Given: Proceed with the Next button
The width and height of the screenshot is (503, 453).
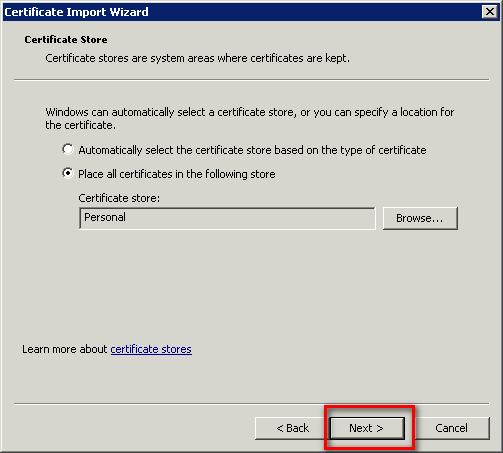Looking at the screenshot, I should 367,428.
